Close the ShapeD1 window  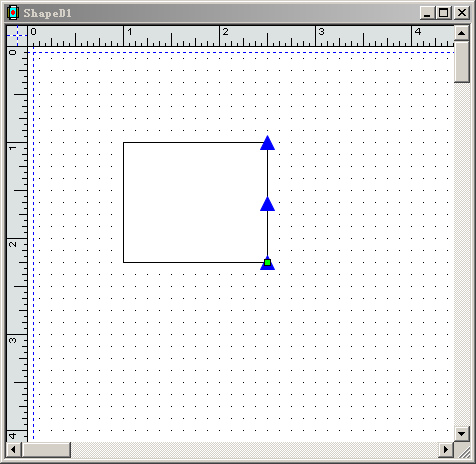[462, 13]
